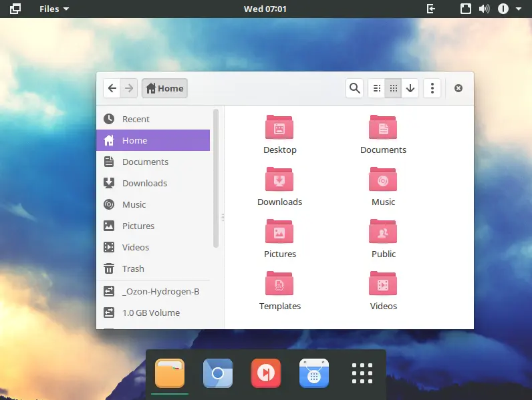
Task: Click the search magnifier icon in toolbar
Action: click(x=355, y=88)
